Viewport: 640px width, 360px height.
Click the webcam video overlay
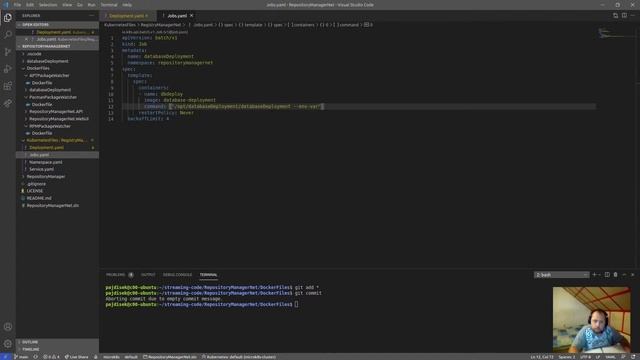coord(591,320)
